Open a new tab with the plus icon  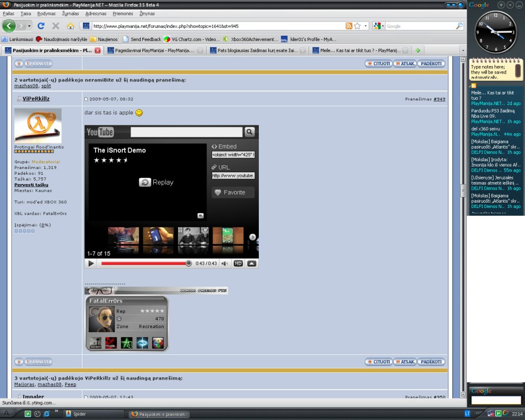coord(418,50)
